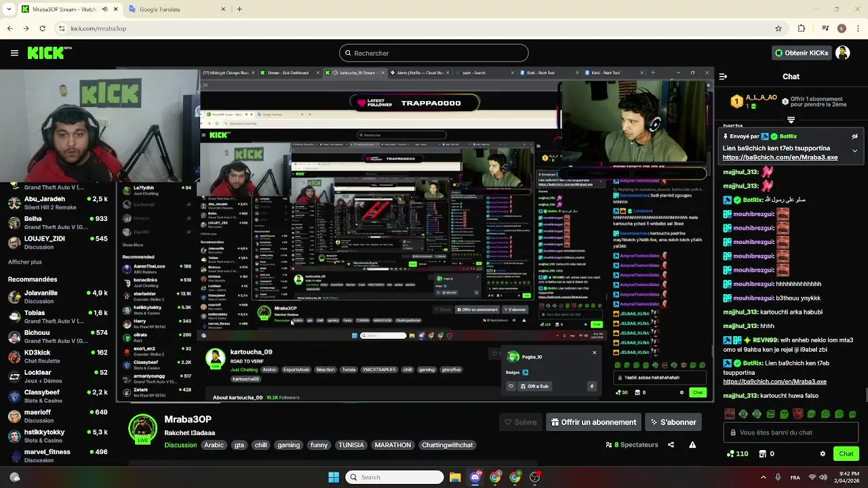
Task: Click the banned chat input field
Action: coord(791,432)
